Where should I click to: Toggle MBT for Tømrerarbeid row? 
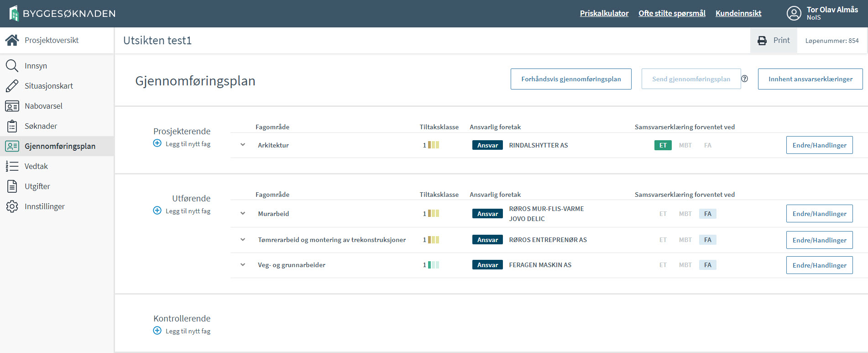(x=685, y=240)
